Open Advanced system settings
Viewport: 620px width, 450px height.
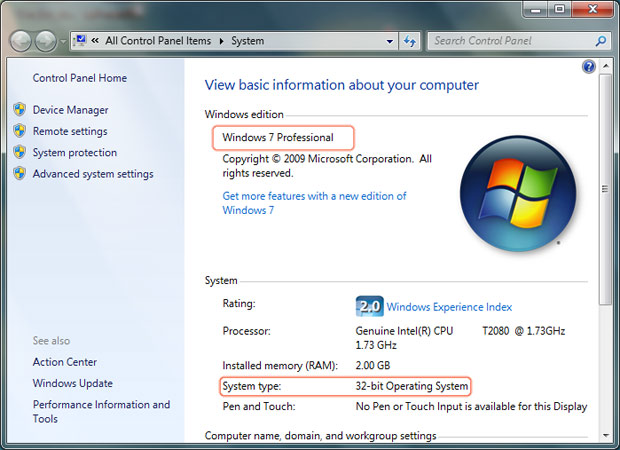(93, 174)
